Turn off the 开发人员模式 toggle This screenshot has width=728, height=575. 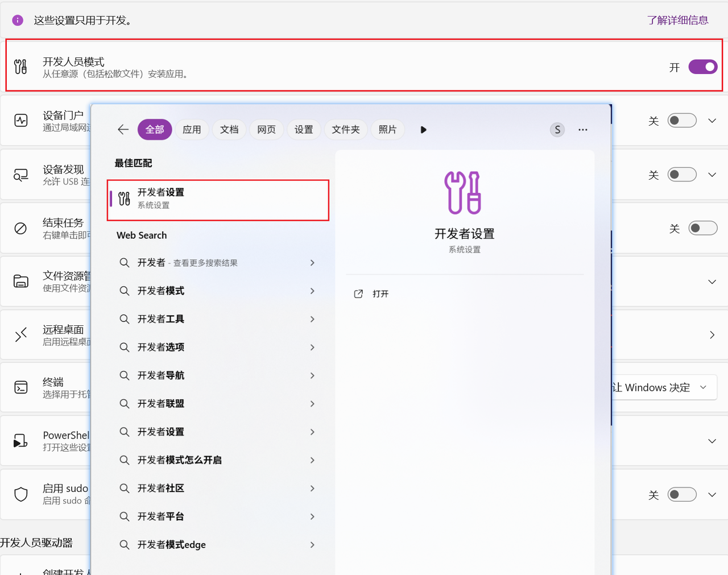pyautogui.click(x=702, y=67)
